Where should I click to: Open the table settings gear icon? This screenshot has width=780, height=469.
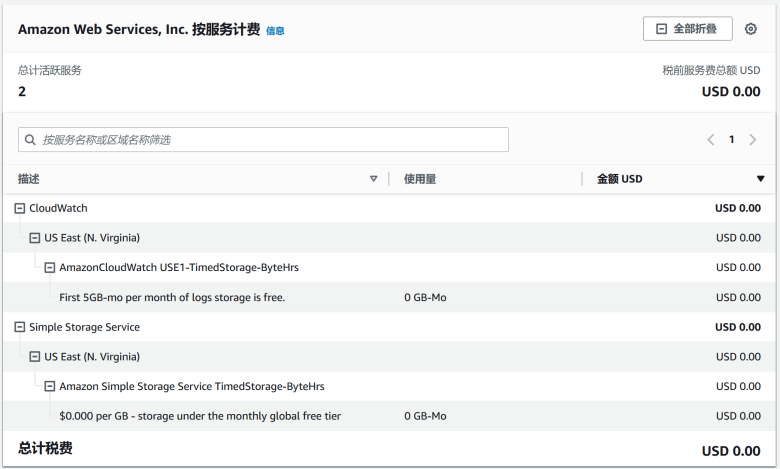coord(751,29)
